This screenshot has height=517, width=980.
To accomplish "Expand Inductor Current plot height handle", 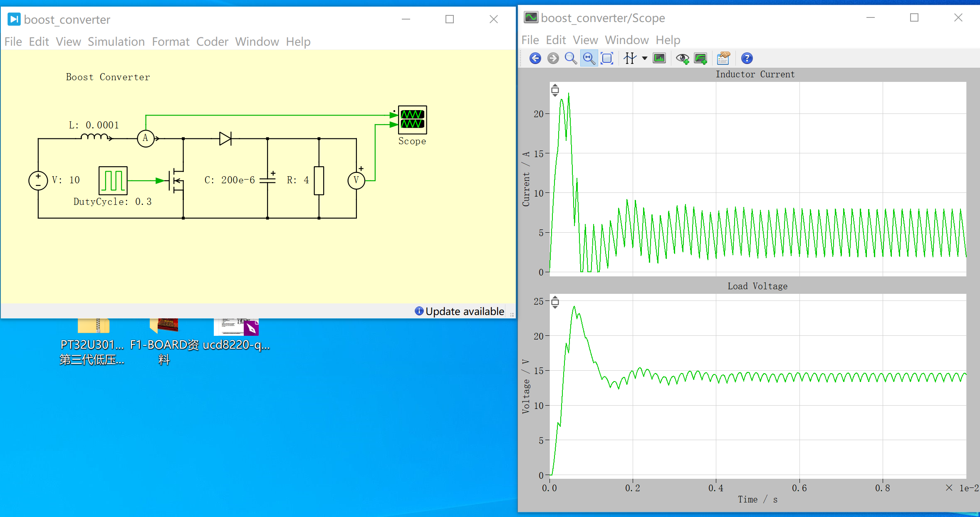I will (x=555, y=90).
